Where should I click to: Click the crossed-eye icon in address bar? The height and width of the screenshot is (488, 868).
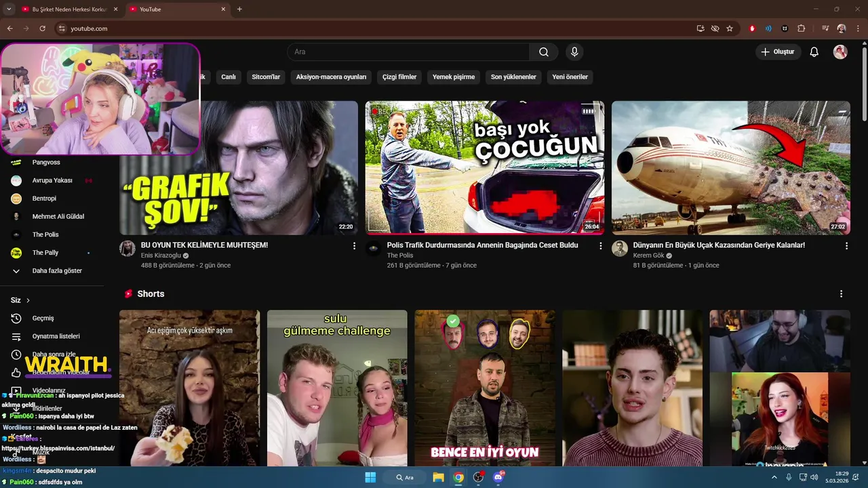tap(715, 28)
